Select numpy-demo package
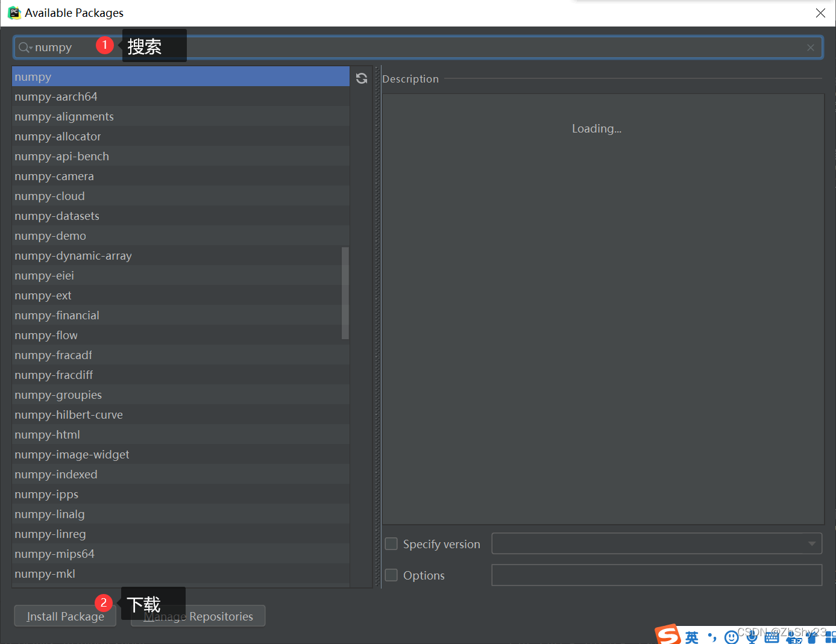The width and height of the screenshot is (836, 644). tap(181, 236)
